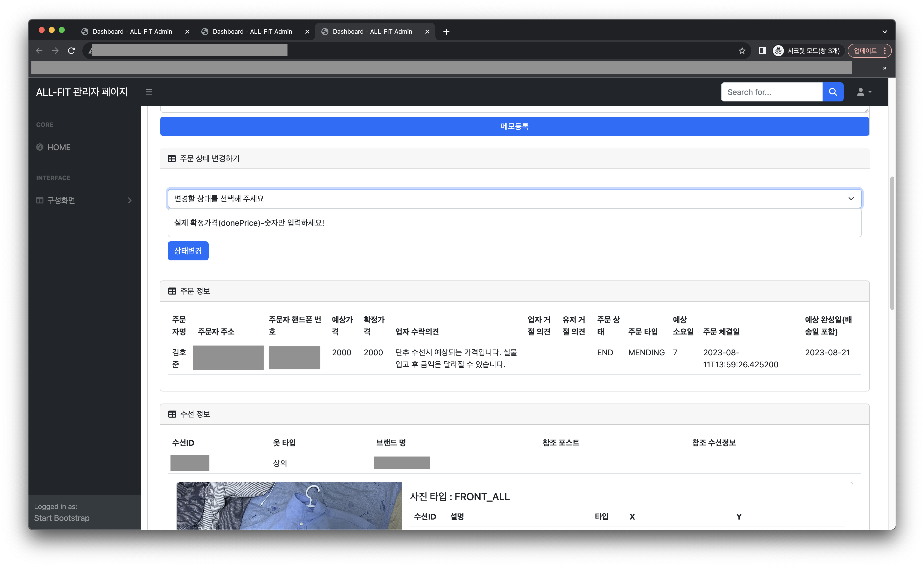Open the 변경할 상태를 선택해 주세요 dropdown

(514, 198)
